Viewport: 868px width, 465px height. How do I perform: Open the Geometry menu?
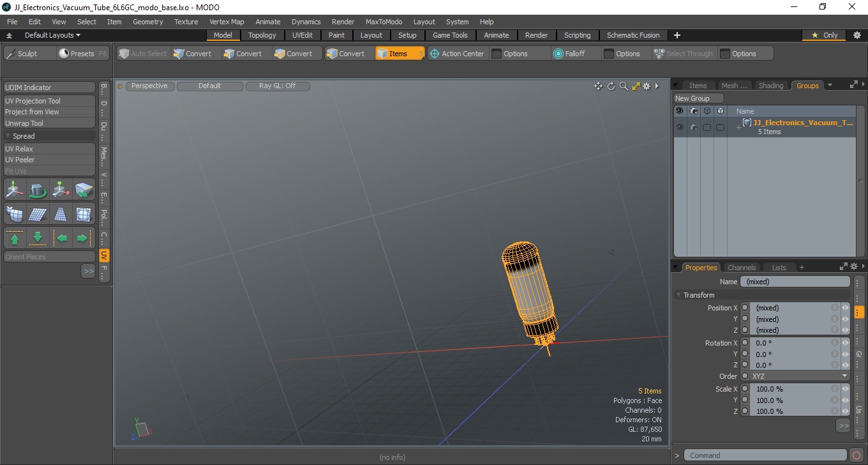[147, 22]
